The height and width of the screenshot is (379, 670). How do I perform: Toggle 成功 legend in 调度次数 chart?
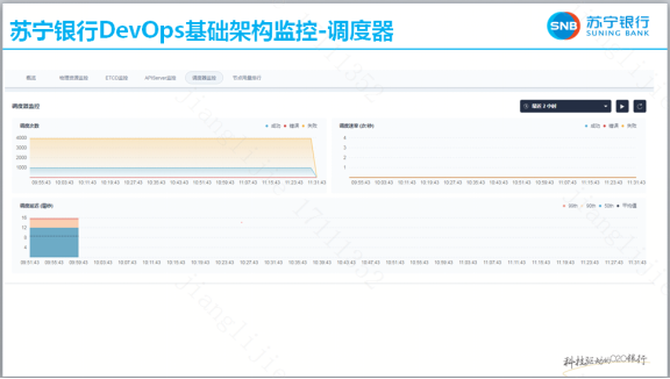pos(273,126)
